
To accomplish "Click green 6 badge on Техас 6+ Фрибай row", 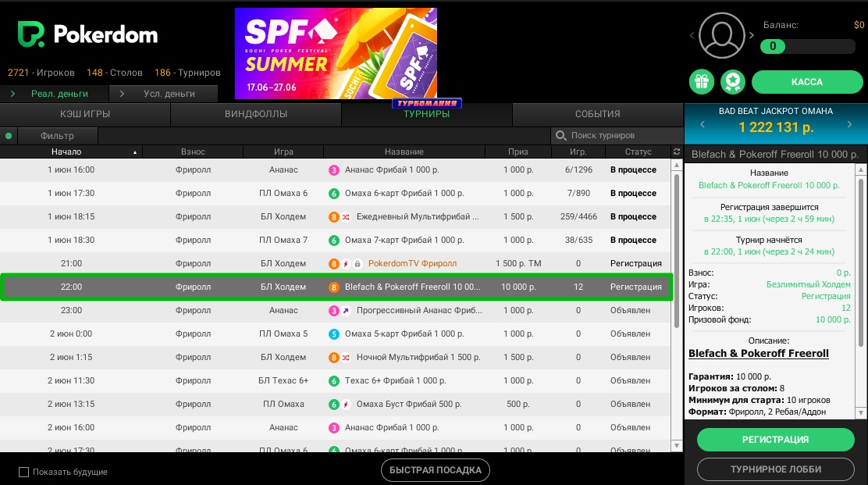I will 334,381.
